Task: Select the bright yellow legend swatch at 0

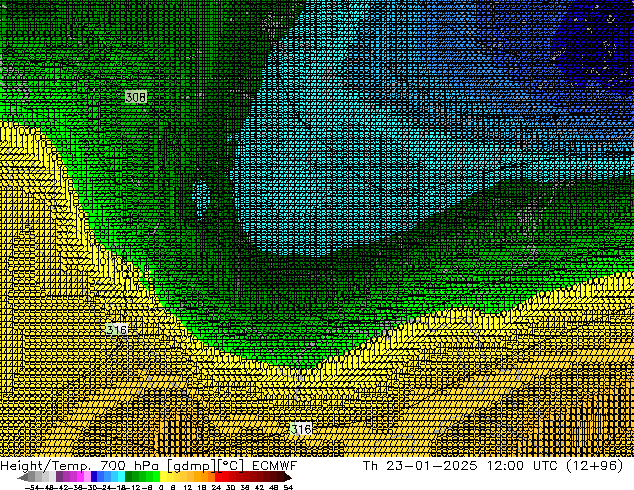Action: (163, 477)
